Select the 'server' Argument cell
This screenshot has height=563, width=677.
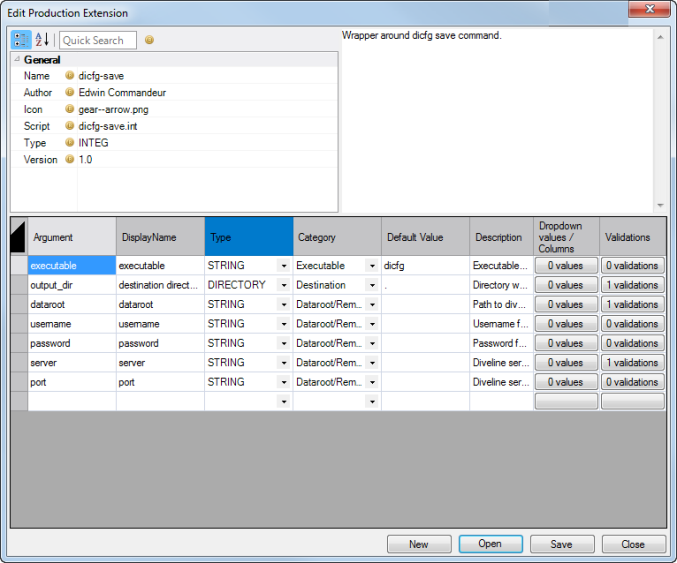pyautogui.click(x=72, y=363)
